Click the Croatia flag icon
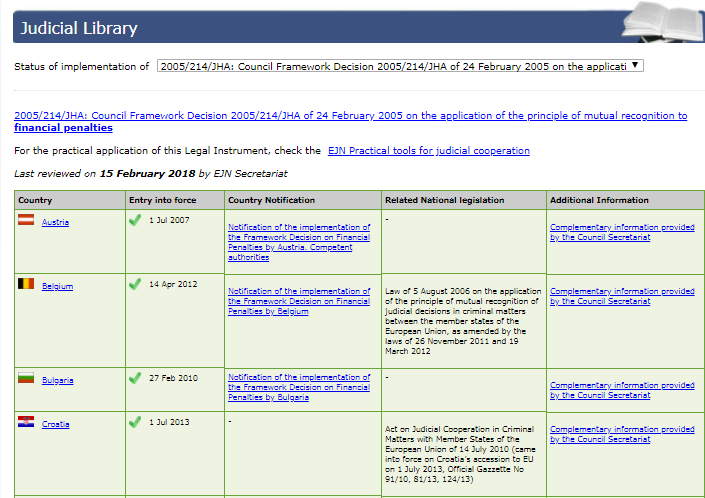The image size is (705, 498). coord(27,423)
